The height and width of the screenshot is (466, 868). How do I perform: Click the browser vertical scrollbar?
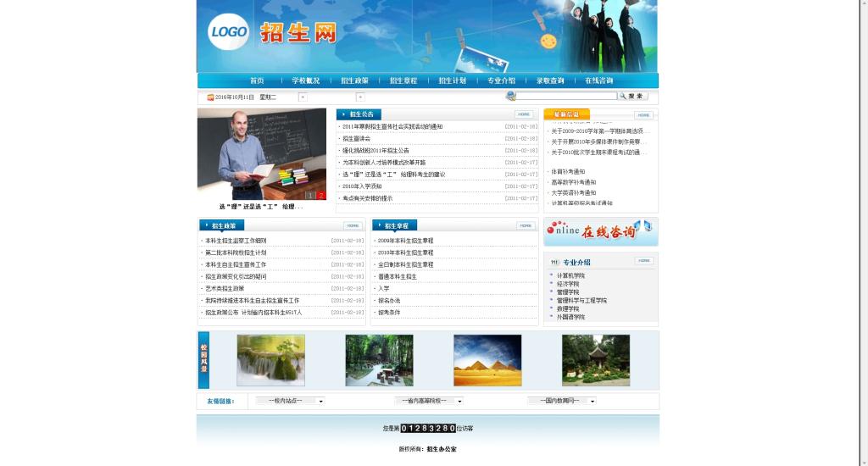864,233
